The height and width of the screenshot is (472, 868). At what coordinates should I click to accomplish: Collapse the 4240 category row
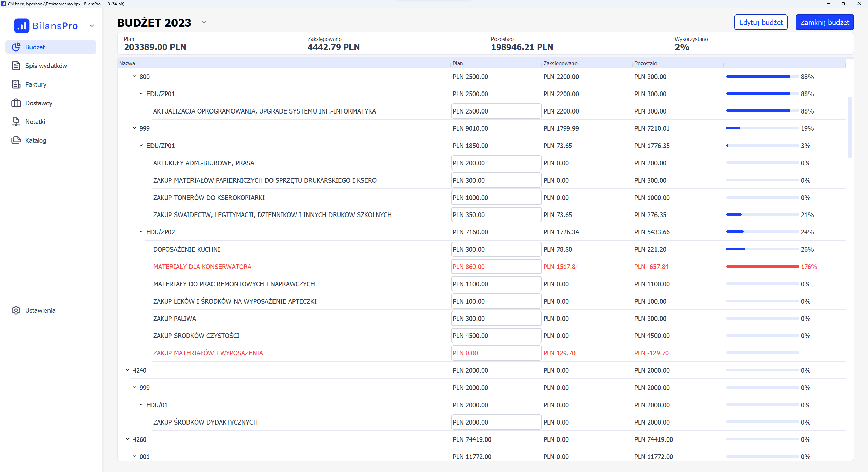pyautogui.click(x=127, y=370)
